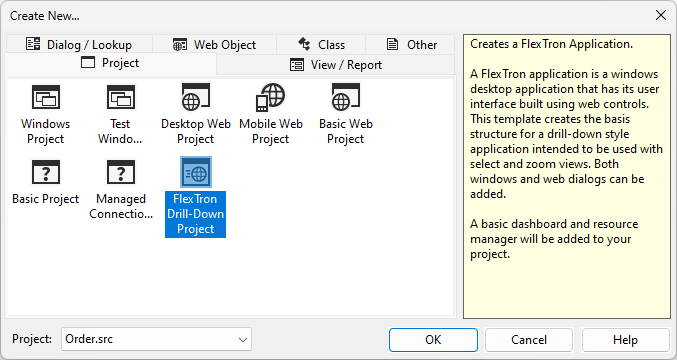
Task: Select the Project tab
Action: pos(111,63)
